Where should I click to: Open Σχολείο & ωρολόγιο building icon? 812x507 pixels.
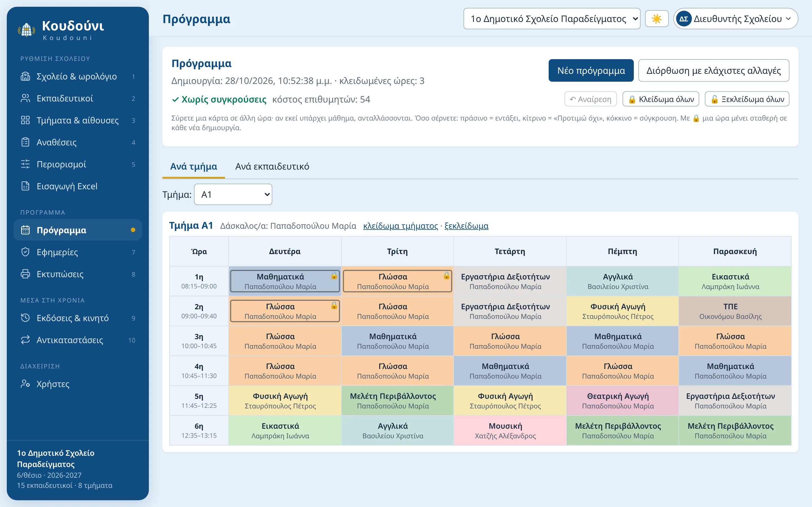click(x=25, y=76)
